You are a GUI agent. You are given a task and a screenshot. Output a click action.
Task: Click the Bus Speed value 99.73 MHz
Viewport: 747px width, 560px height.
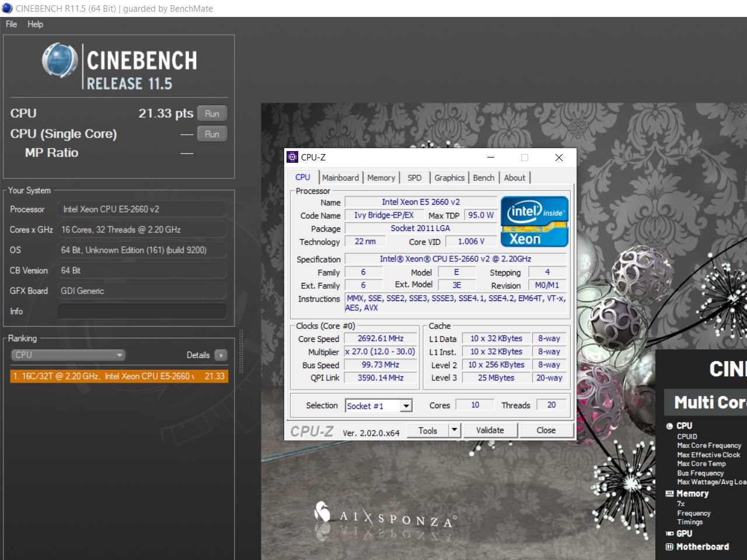point(381,365)
